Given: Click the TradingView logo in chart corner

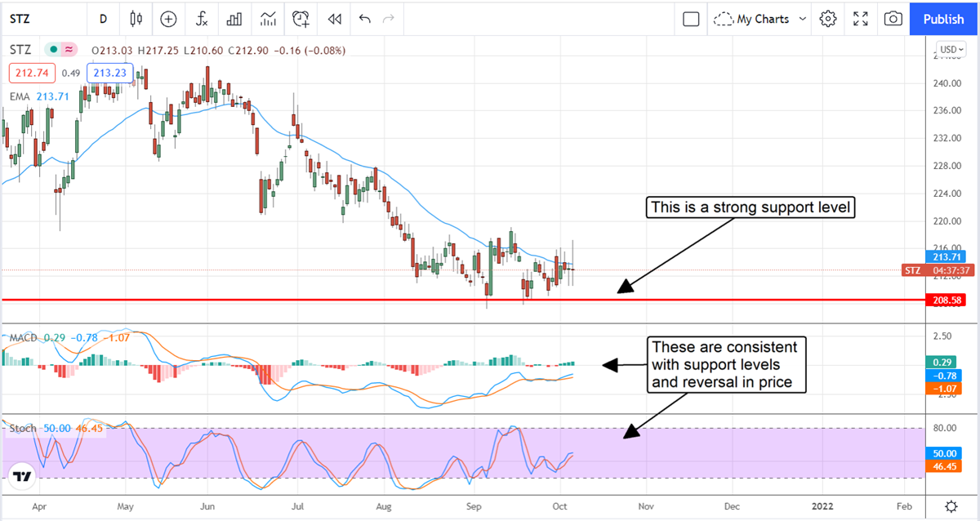Looking at the screenshot, I should click(23, 477).
